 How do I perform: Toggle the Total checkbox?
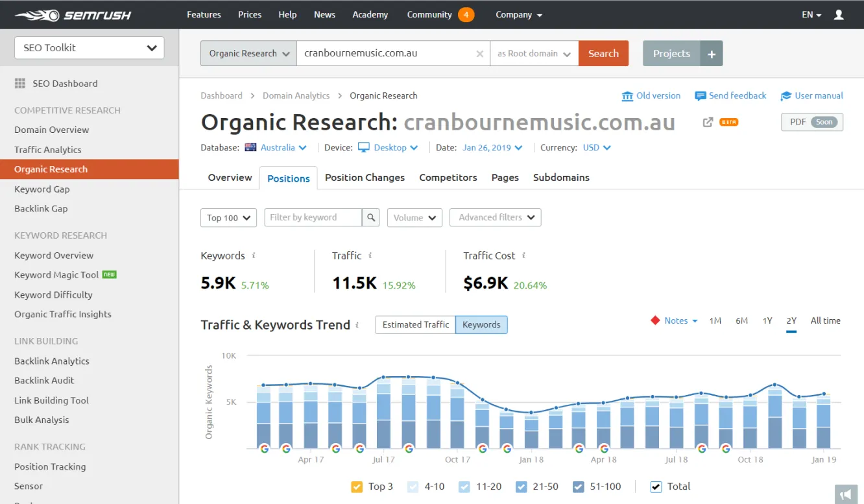click(x=656, y=486)
